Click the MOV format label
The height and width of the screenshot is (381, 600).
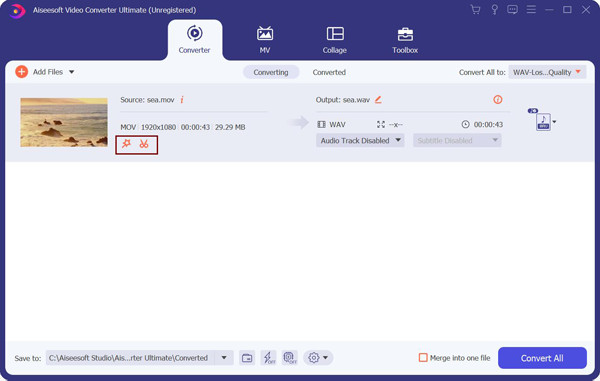coord(128,127)
